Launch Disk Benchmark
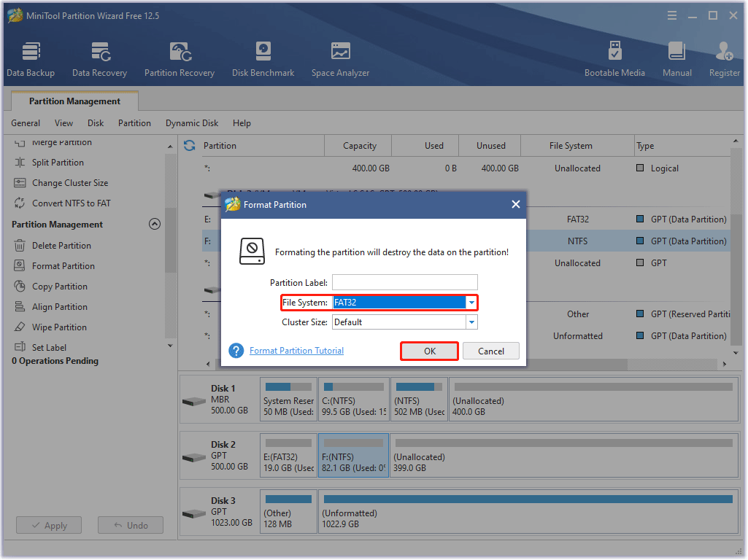The height and width of the screenshot is (560, 748). tap(263, 58)
